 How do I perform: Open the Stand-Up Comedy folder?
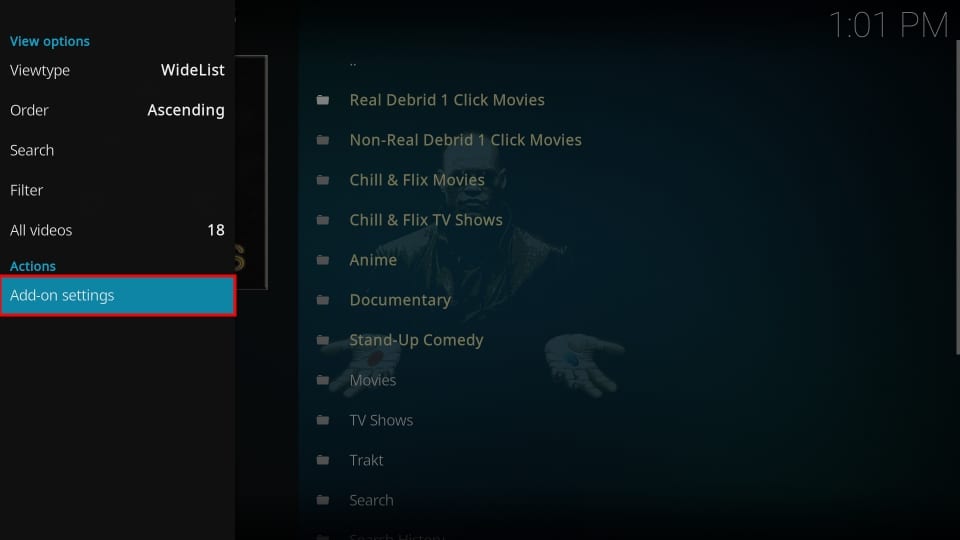pos(416,340)
